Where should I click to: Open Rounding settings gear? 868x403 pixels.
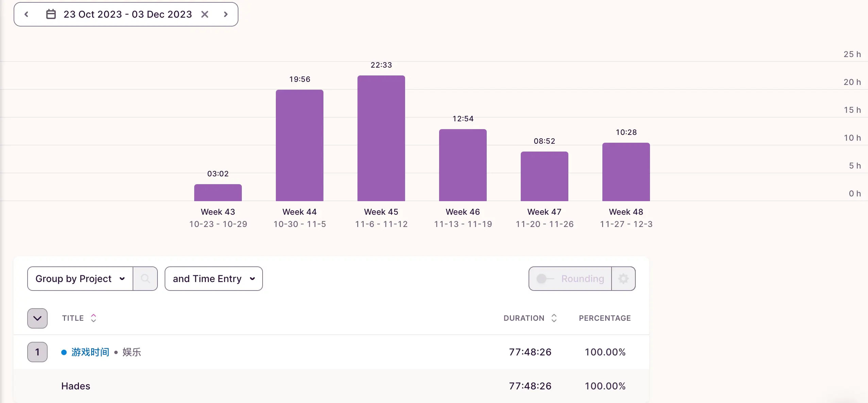(x=623, y=279)
